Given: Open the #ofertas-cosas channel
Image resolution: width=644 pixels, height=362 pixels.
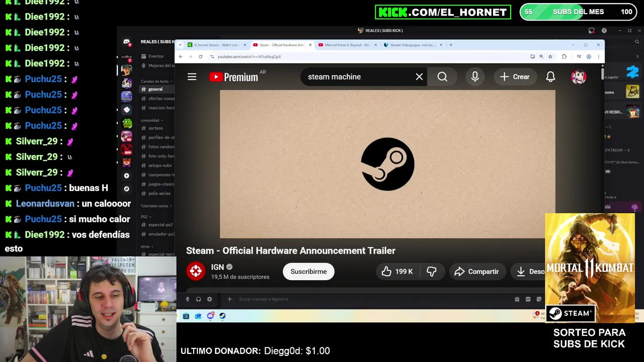Looking at the screenshot, I should pos(157,99).
